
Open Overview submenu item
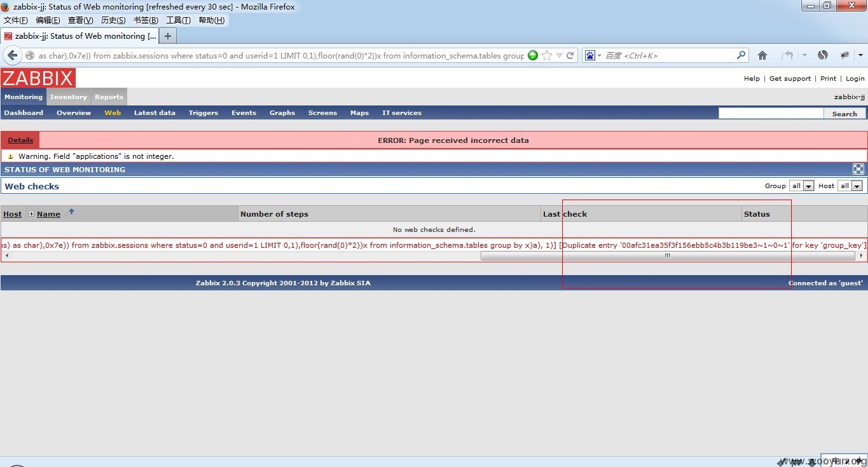coord(74,113)
